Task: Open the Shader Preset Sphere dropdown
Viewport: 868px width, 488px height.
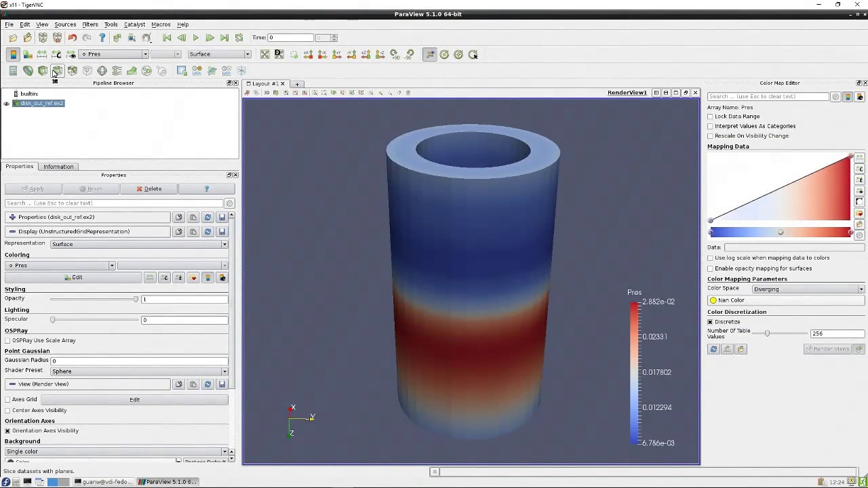Action: (x=139, y=371)
